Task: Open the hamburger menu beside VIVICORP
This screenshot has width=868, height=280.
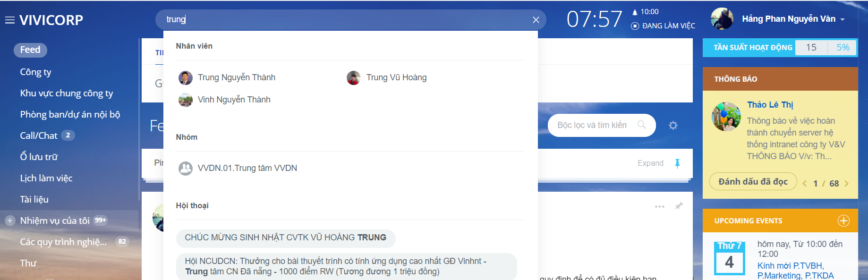Action: coord(10,20)
